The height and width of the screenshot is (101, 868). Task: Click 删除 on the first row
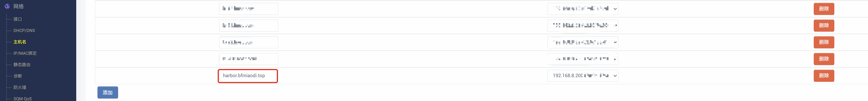824,9
